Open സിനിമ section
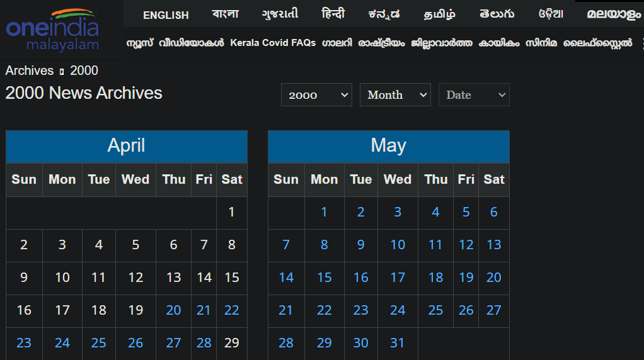Viewport: 644px width, 360px height. click(541, 43)
